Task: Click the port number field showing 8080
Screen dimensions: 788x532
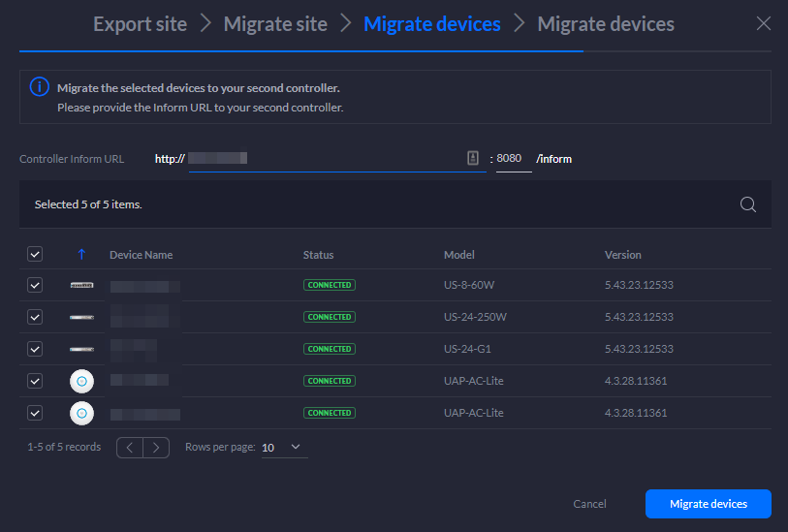Action: click(x=513, y=159)
